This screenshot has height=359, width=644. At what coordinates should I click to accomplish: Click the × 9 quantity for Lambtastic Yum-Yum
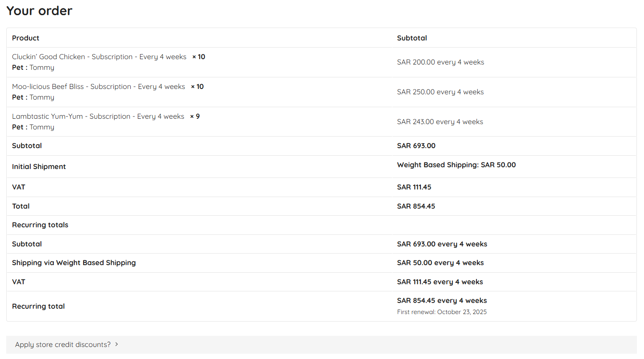[x=195, y=117]
